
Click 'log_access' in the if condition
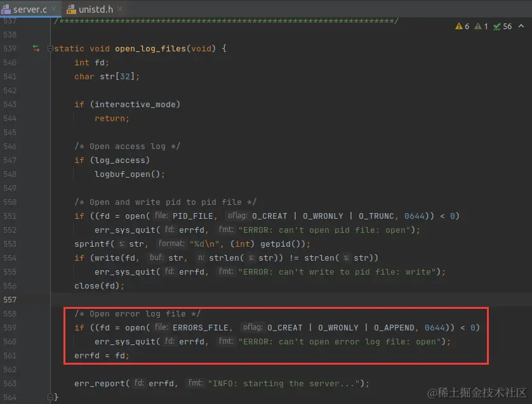click(120, 160)
